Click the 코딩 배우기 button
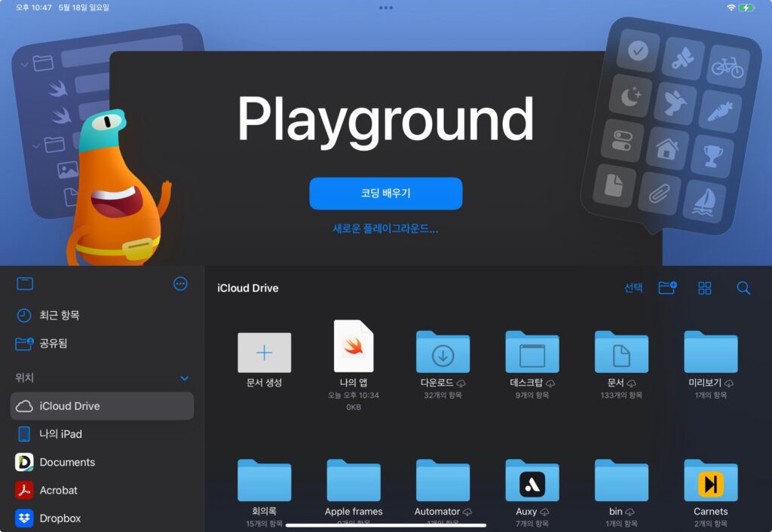The image size is (772, 532). pos(385,194)
